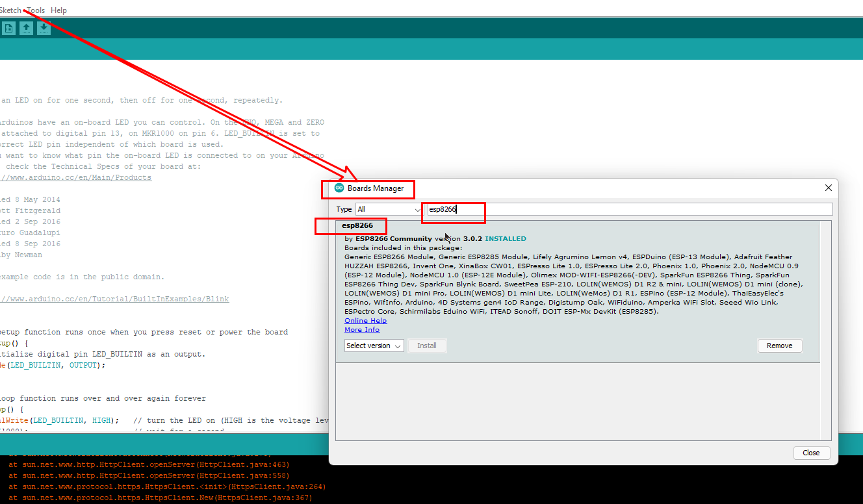Screen dimensions: 863x504
Task: Open the Online Help link
Action: tap(365, 320)
